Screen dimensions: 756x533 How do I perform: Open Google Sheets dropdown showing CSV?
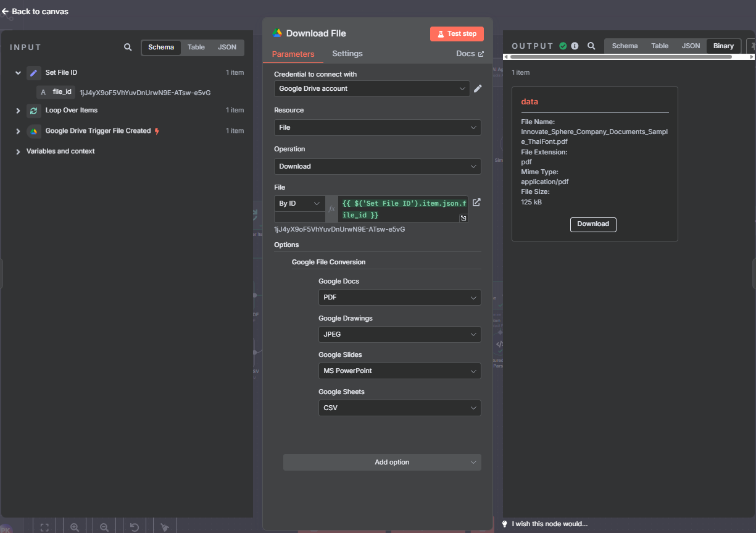400,408
